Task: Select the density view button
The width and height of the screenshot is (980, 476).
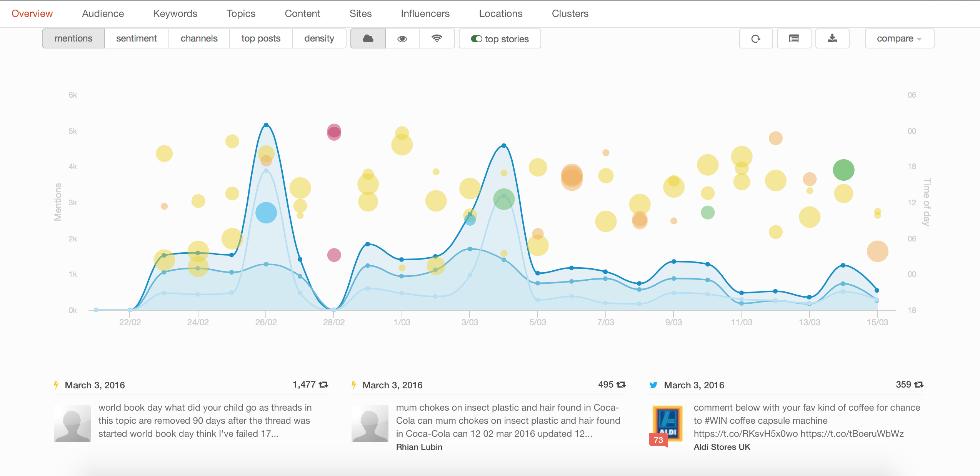Action: tap(319, 38)
